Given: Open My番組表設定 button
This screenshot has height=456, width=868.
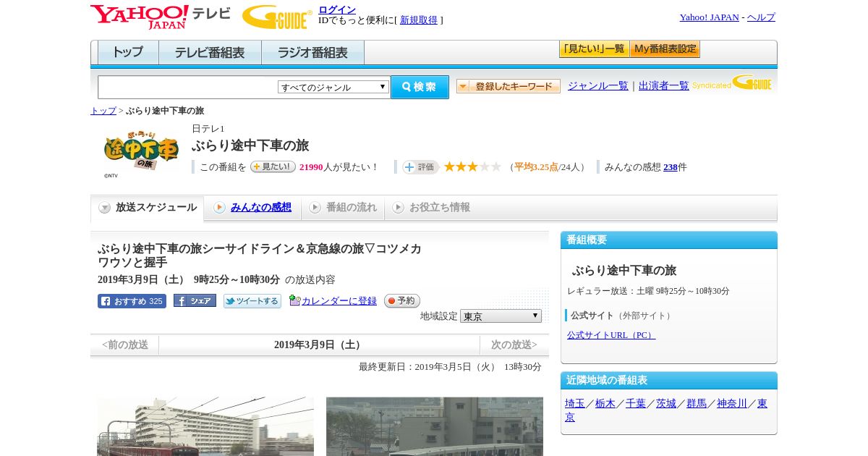Looking at the screenshot, I should coord(665,49).
